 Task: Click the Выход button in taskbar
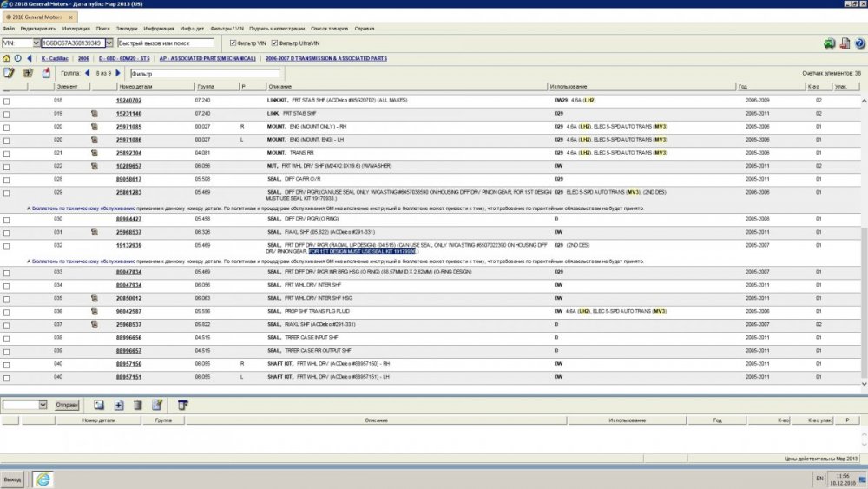tap(12, 479)
